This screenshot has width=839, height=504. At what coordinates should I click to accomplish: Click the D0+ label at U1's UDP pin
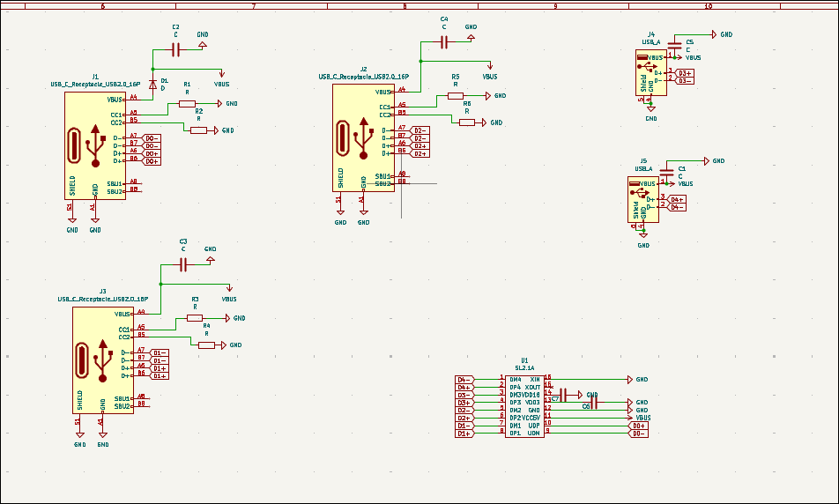click(x=639, y=426)
